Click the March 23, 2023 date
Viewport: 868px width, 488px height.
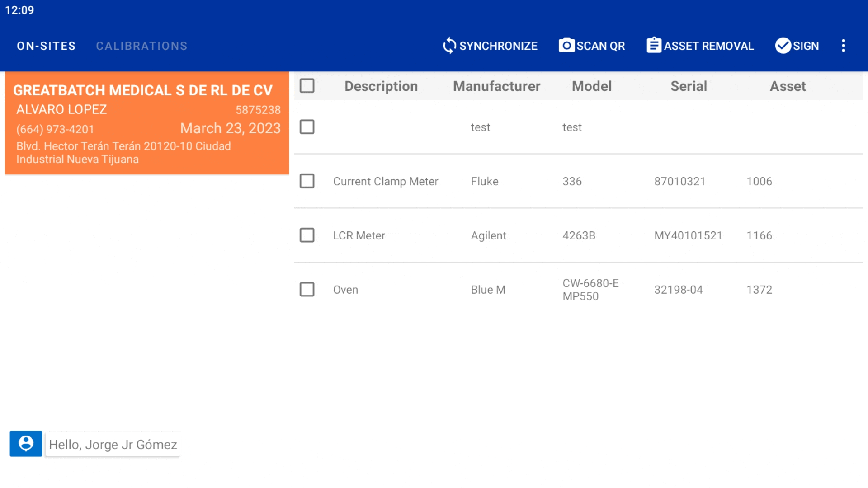click(231, 128)
